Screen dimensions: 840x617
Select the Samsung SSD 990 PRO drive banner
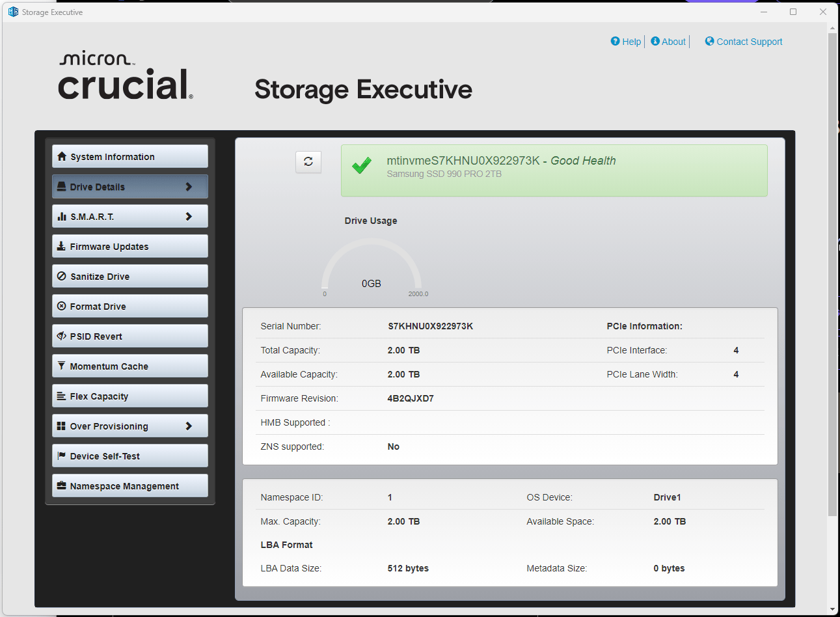pyautogui.click(x=554, y=171)
